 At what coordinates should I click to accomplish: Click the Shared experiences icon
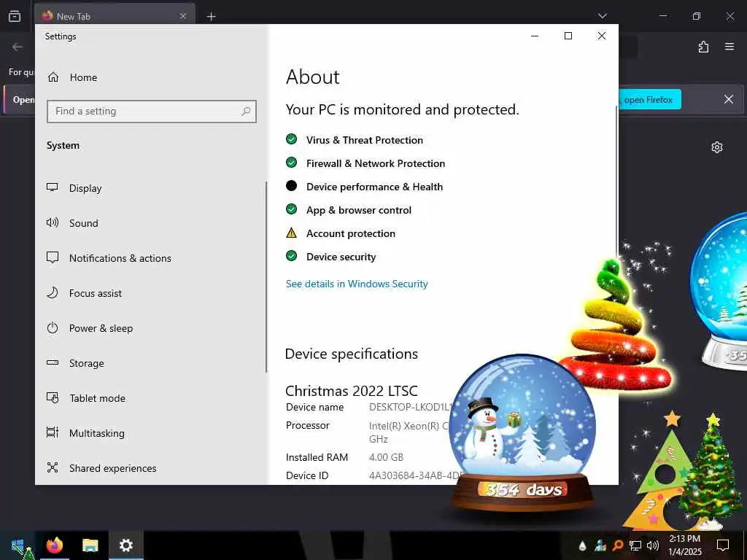53,467
